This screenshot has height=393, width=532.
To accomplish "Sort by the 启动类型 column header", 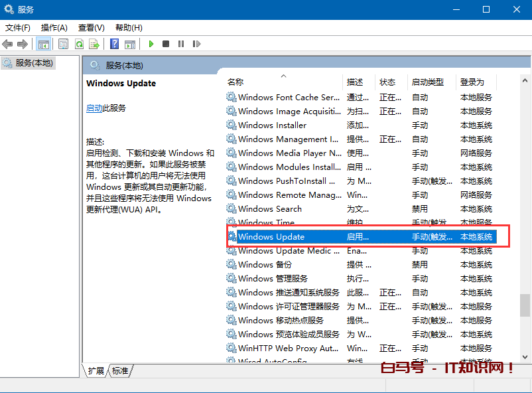I will coord(427,82).
